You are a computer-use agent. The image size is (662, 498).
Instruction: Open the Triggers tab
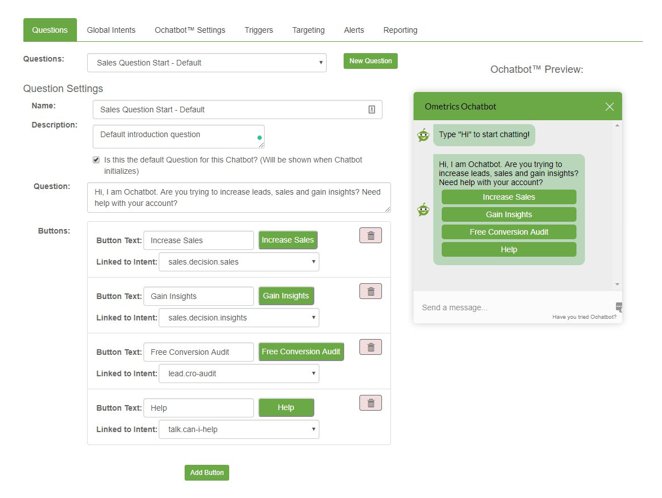click(259, 30)
